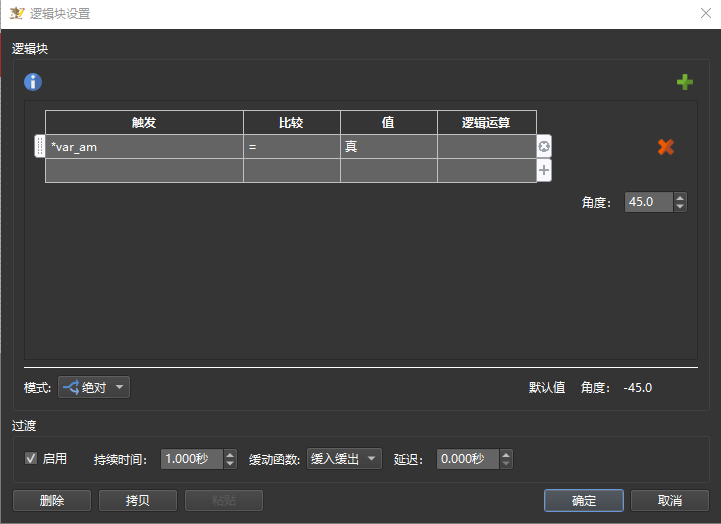The image size is (721, 524).
Task: Decrease the 持续时间 value with down arrow
Action: pos(230,464)
